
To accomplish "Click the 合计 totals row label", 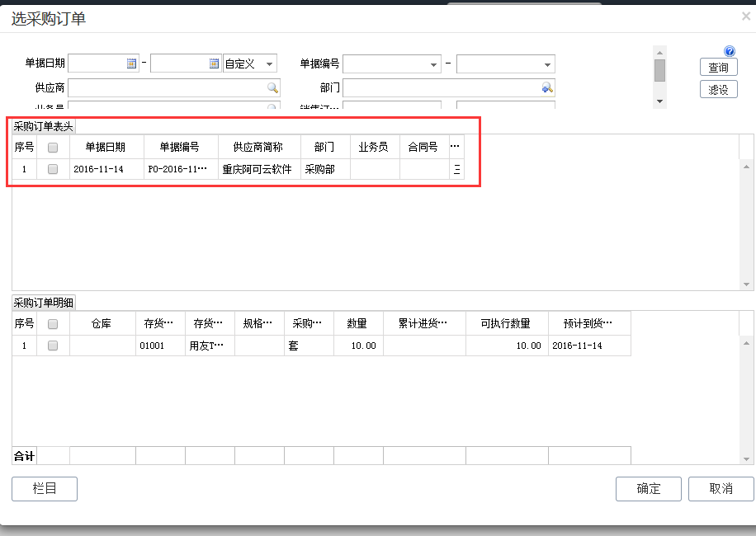I will [x=24, y=455].
